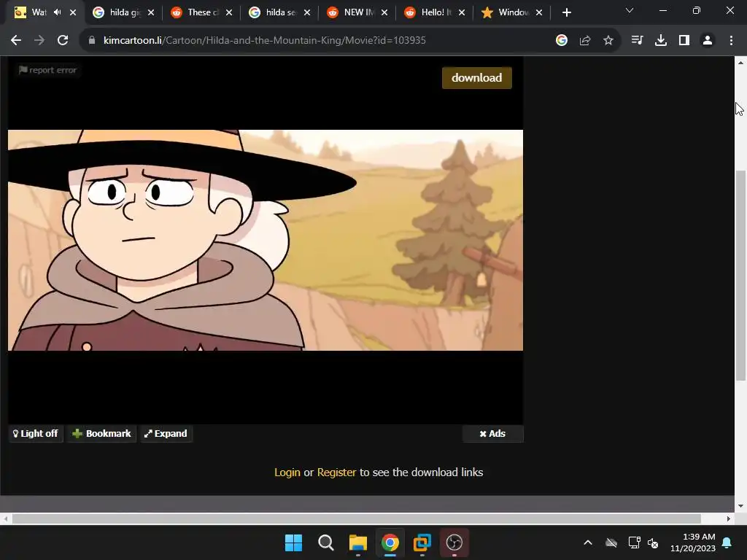
Task: Toggle the Chrome side panel
Action: pyautogui.click(x=684, y=41)
